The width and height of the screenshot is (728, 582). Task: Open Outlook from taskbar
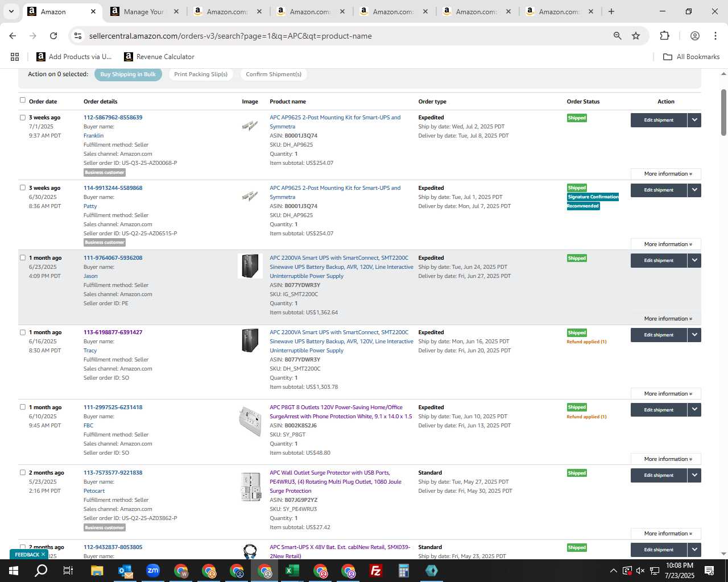[125, 571]
